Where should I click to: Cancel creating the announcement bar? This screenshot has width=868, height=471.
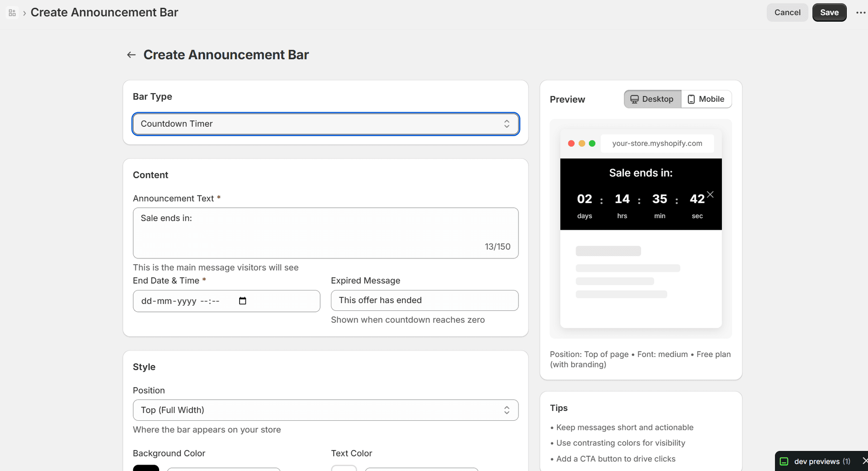pos(787,12)
